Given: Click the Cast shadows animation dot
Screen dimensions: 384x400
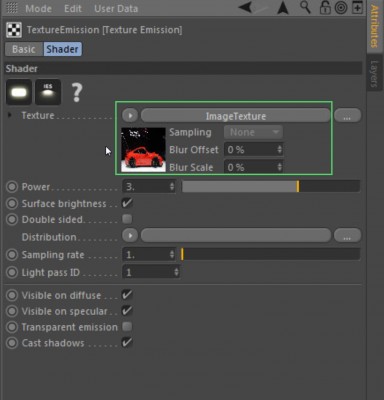Looking at the screenshot, I should [12, 343].
